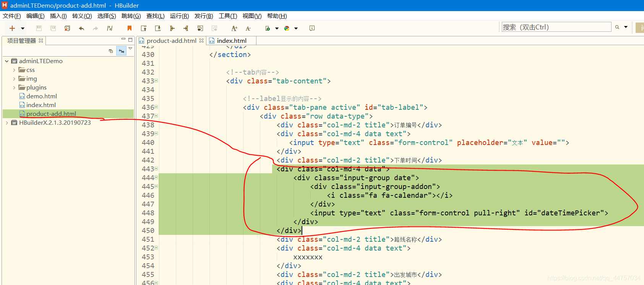Click the info panel toolbar icon

(312, 28)
